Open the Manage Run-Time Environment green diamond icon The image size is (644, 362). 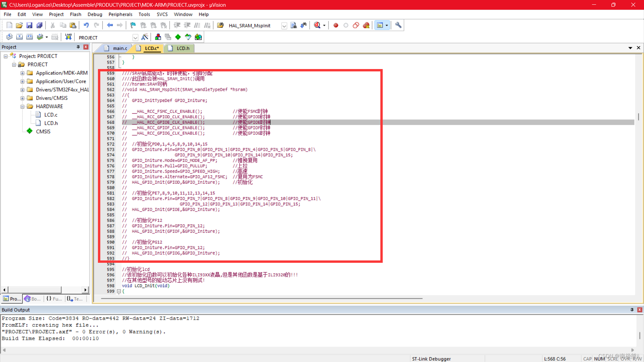pyautogui.click(x=178, y=37)
